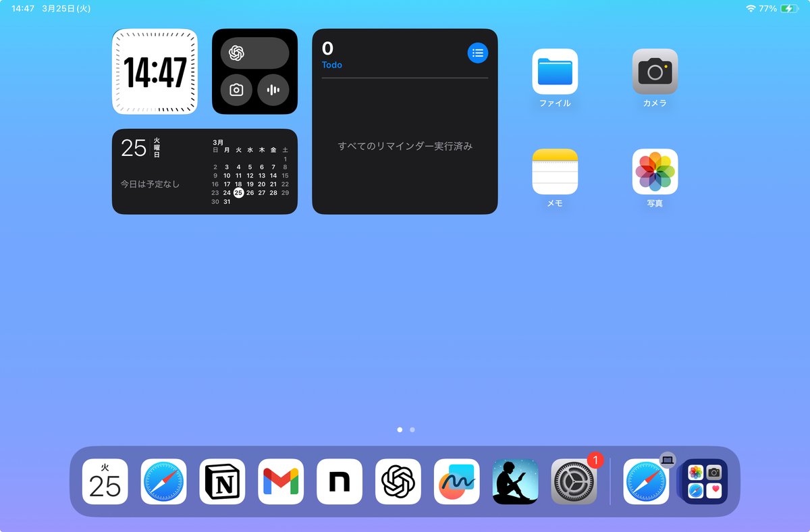Open ChatGPT from the dock
Image resolution: width=810 pixels, height=532 pixels.
point(398,482)
